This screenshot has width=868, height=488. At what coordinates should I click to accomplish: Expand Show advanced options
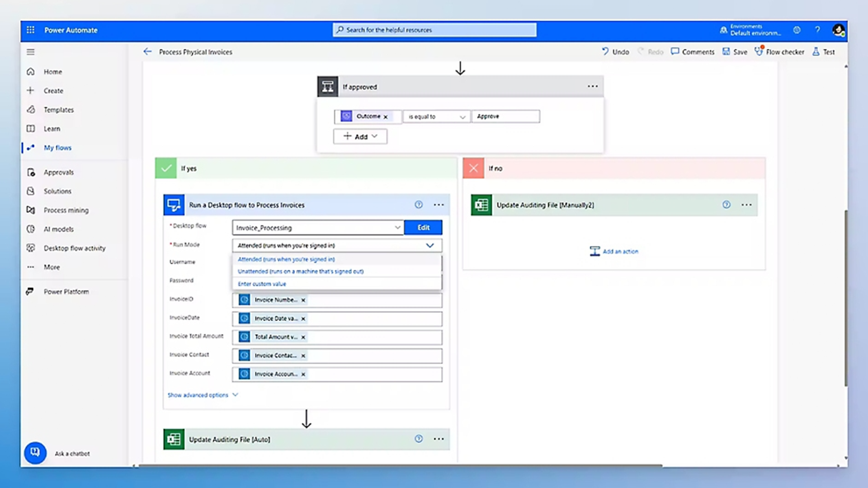203,395
